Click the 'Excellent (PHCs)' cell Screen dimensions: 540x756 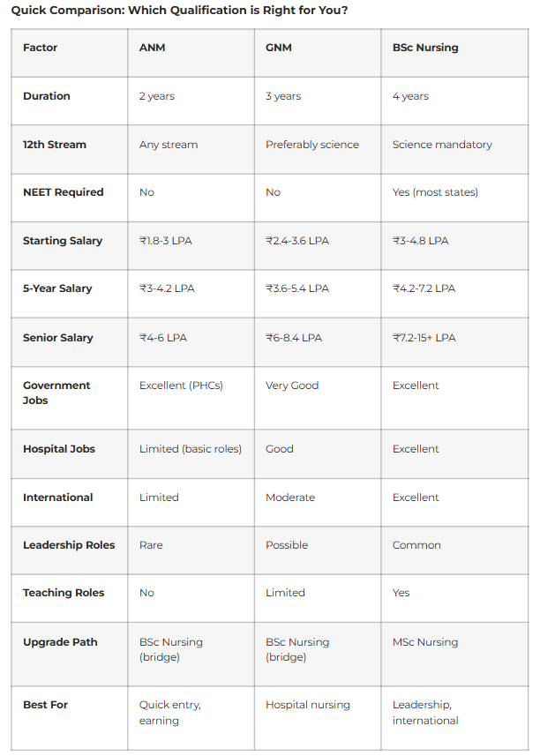click(181, 385)
